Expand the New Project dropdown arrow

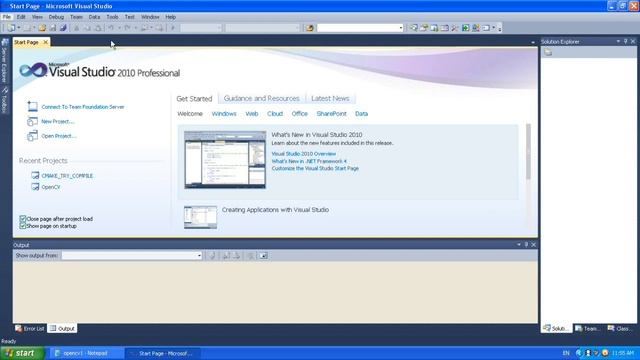click(x=19, y=28)
